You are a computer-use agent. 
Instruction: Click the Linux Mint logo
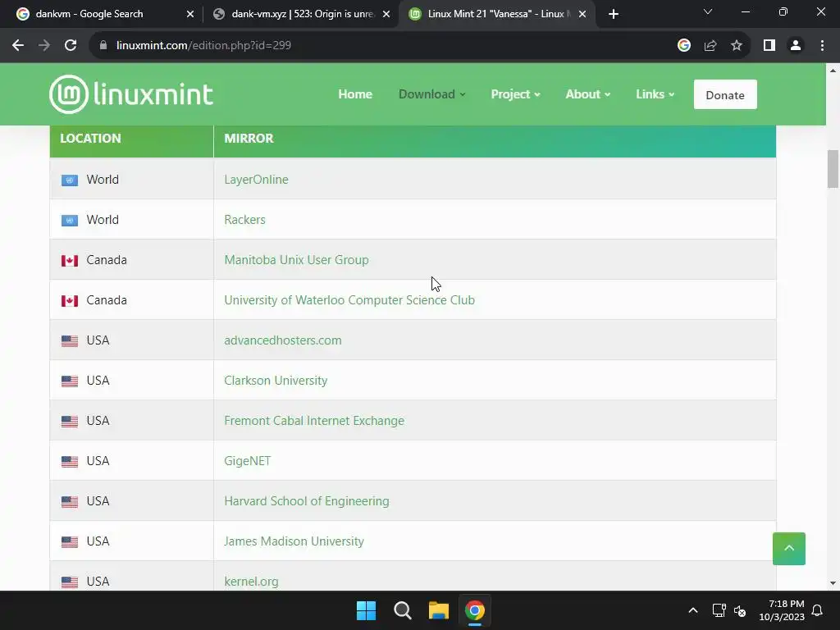click(131, 94)
